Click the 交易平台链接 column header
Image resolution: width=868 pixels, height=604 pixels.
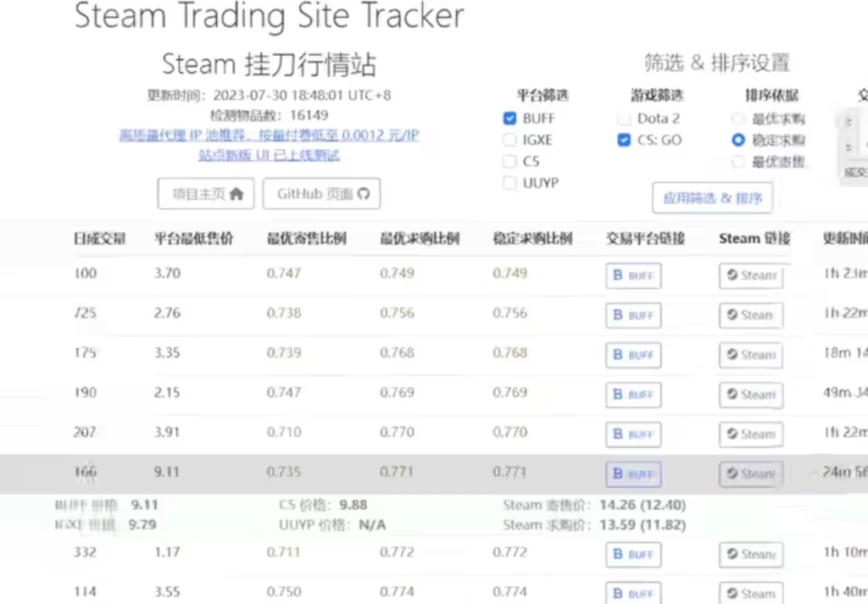pos(645,239)
